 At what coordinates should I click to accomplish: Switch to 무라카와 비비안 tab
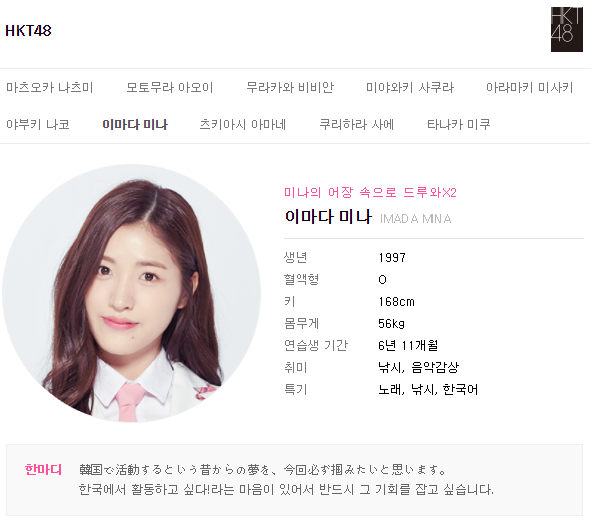[x=290, y=88]
